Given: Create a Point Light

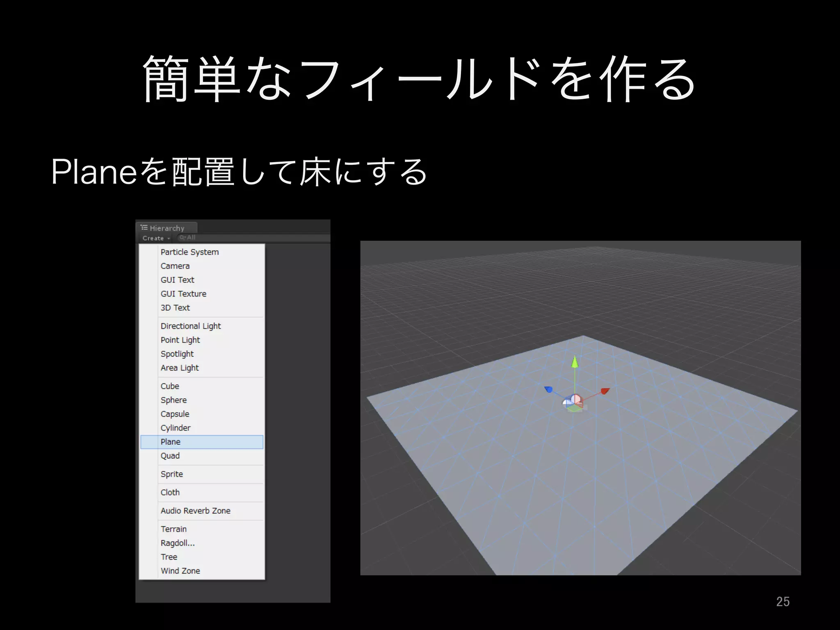Looking at the screenshot, I should coord(202,340).
